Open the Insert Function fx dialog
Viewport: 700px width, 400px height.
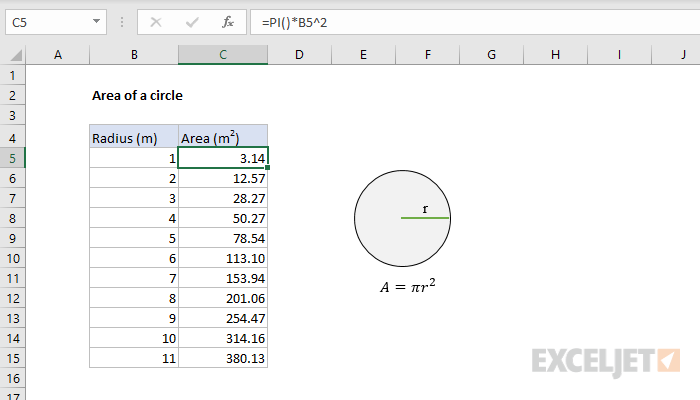tap(228, 22)
